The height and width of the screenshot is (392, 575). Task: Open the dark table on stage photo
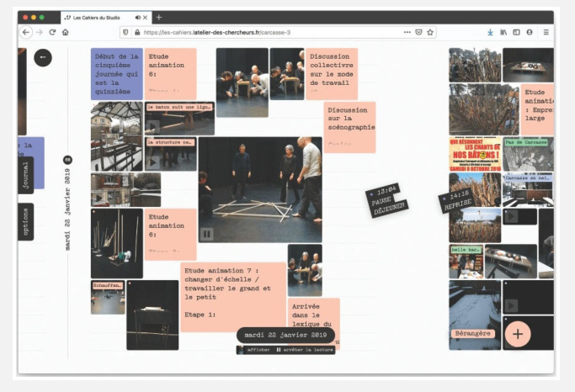pyautogui.click(x=152, y=315)
